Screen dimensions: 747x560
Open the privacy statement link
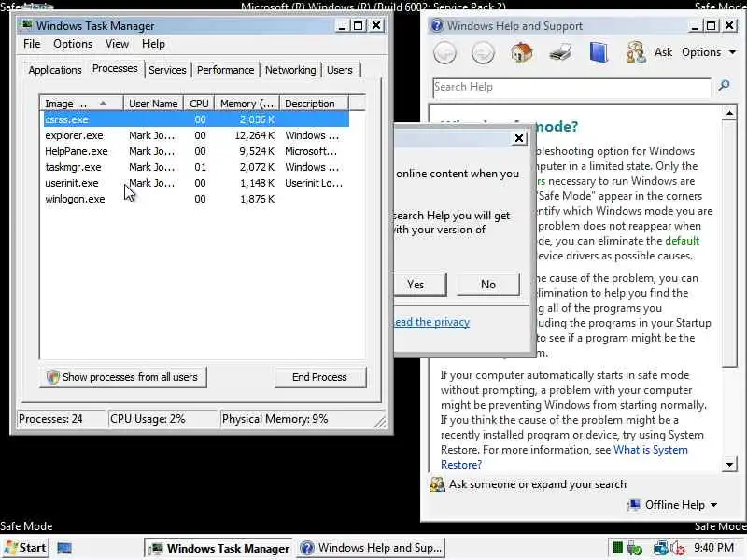[x=431, y=322]
